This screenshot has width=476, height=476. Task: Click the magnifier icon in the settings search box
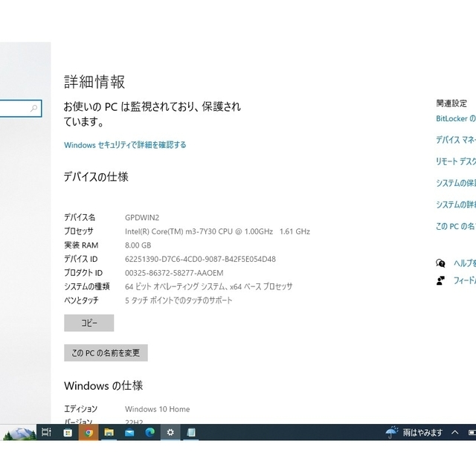(x=34, y=108)
